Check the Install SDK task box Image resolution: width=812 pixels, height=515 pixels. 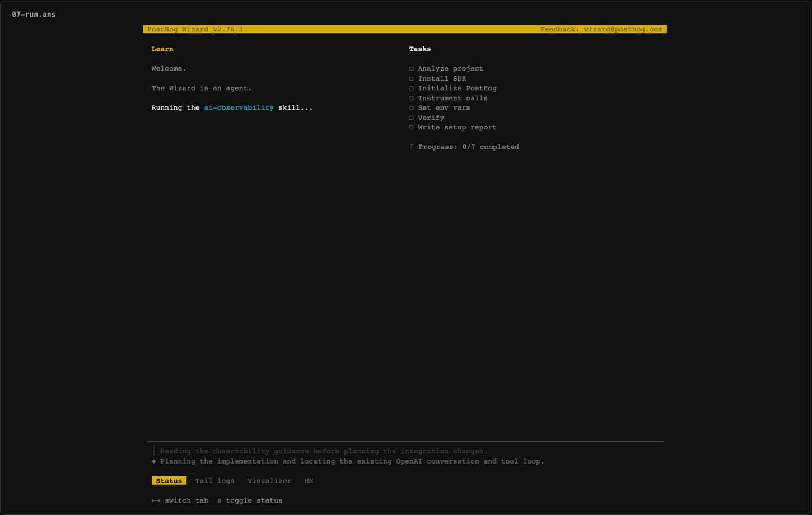pyautogui.click(x=412, y=79)
